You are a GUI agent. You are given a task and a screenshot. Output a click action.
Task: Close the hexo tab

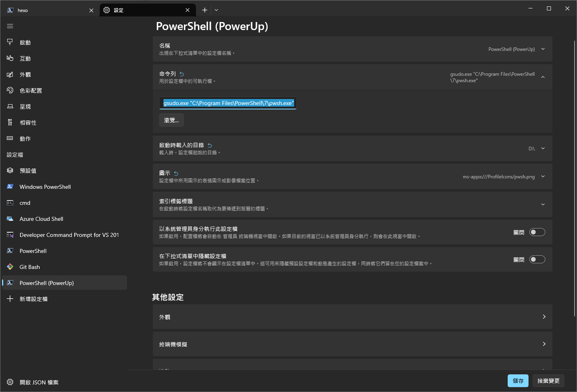tap(91, 10)
